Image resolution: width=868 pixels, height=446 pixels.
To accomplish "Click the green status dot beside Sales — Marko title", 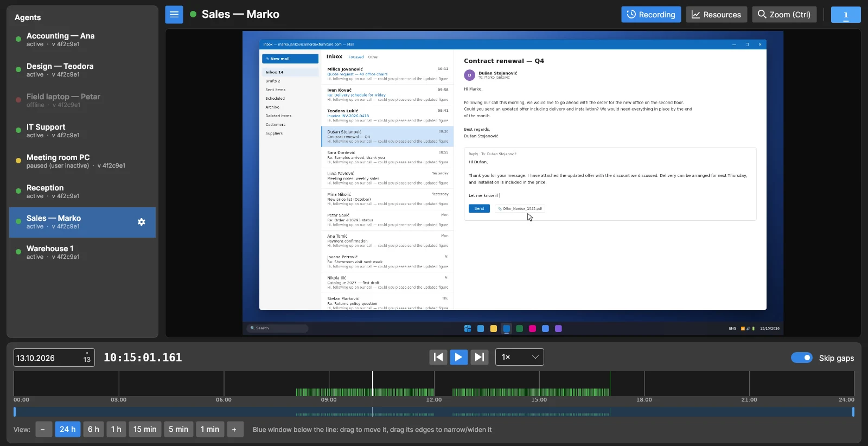I will (193, 15).
